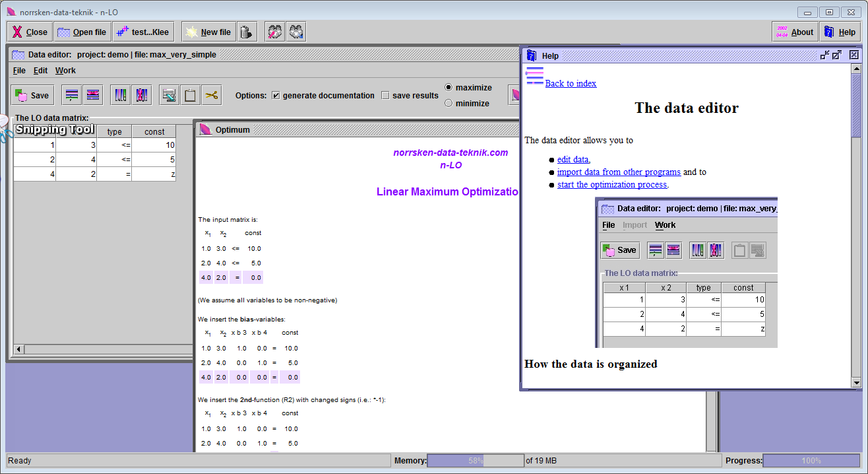Viewport: 868px width, 474px height.
Task: Save the data matrix with Save button
Action: 32,95
